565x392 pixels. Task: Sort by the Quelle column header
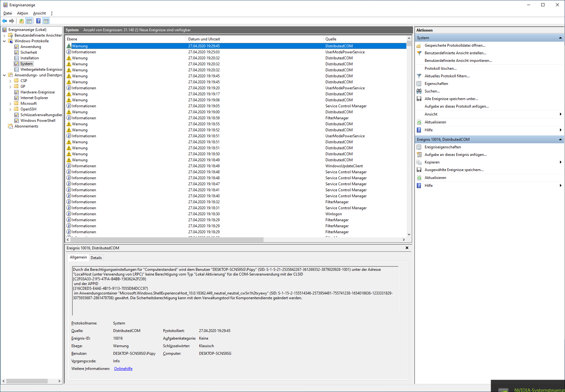coord(365,39)
